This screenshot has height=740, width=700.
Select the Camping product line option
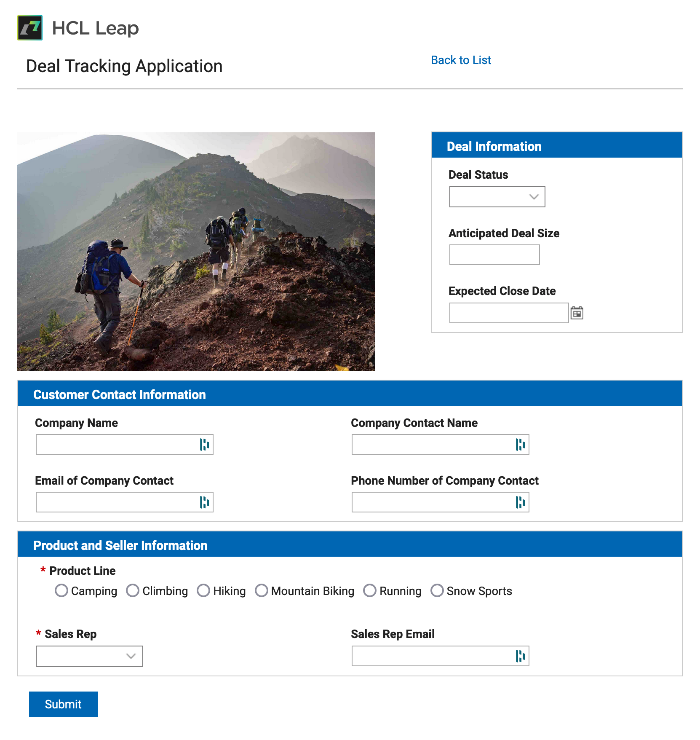[x=61, y=590]
